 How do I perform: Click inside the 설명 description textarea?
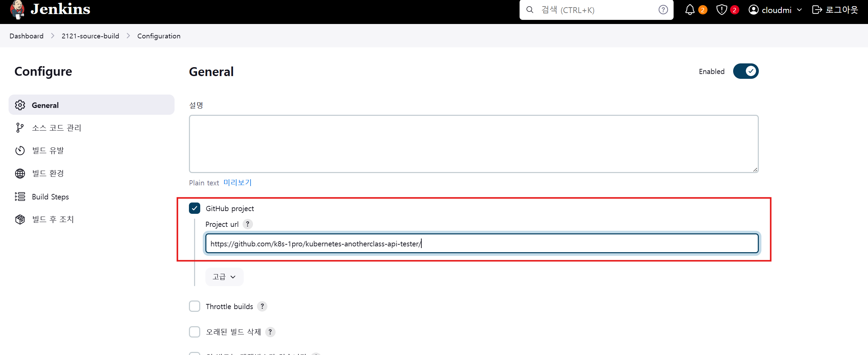pos(474,144)
